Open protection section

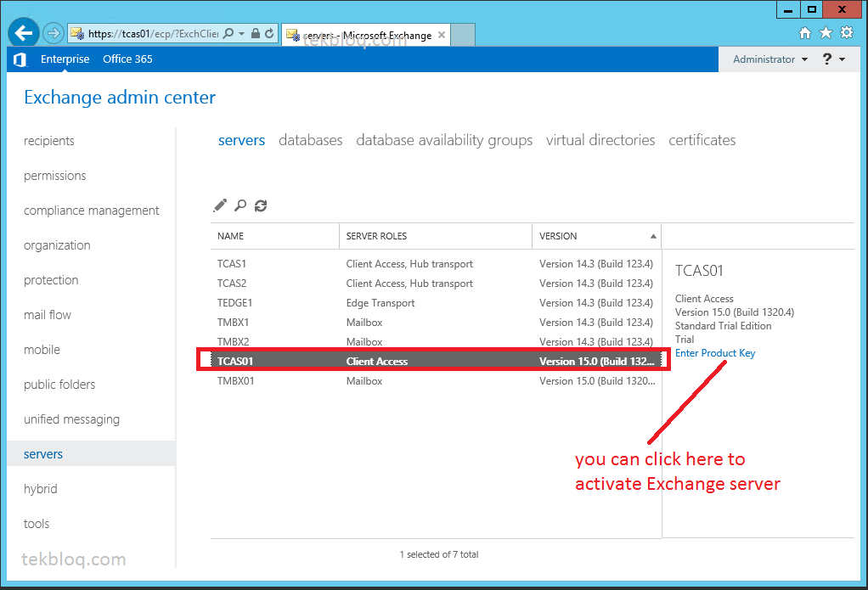pos(51,281)
